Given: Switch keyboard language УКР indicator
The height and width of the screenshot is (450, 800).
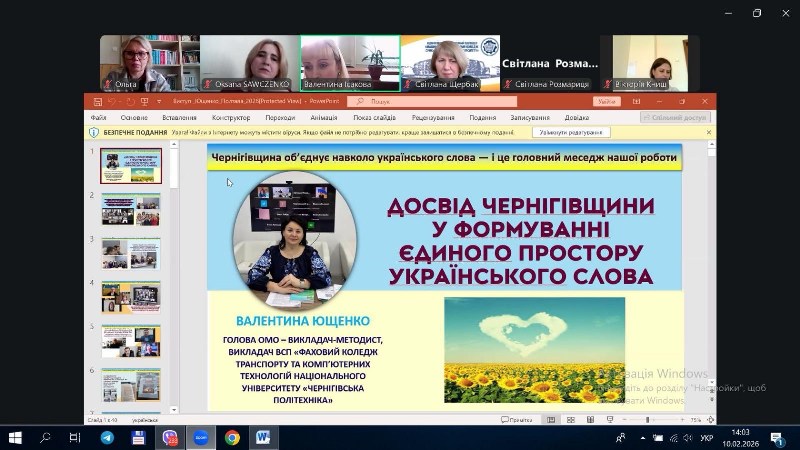Looking at the screenshot, I should [707, 438].
